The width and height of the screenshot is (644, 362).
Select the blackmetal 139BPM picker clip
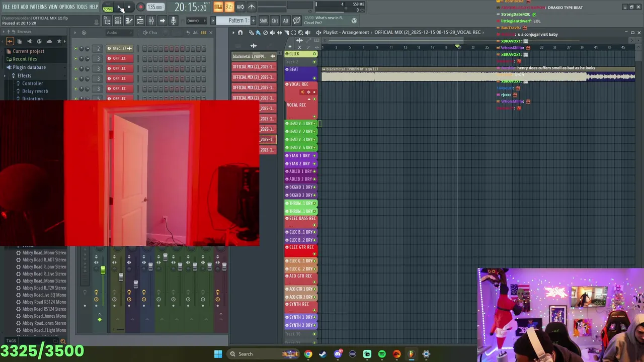coord(254,56)
